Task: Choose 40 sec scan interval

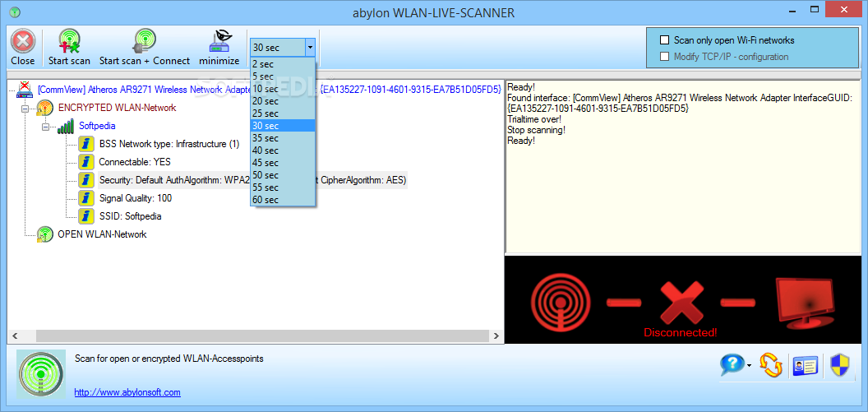Action: [x=283, y=150]
